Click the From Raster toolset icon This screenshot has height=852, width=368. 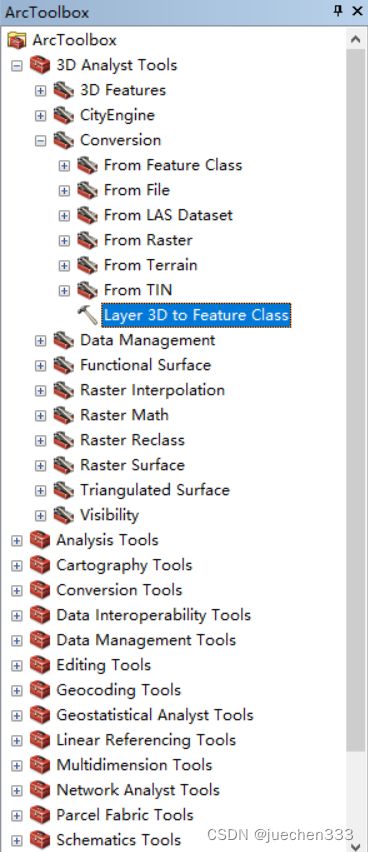pyautogui.click(x=87, y=240)
